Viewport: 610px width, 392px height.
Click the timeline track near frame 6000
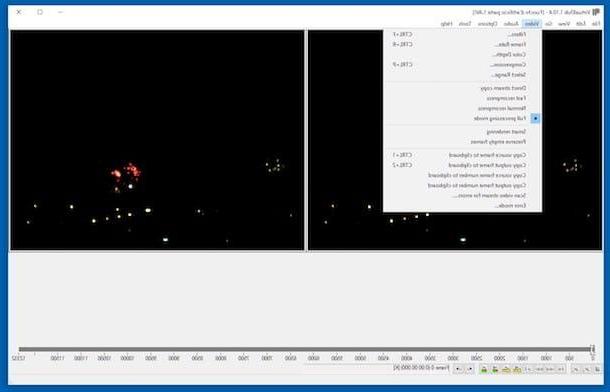314,349
